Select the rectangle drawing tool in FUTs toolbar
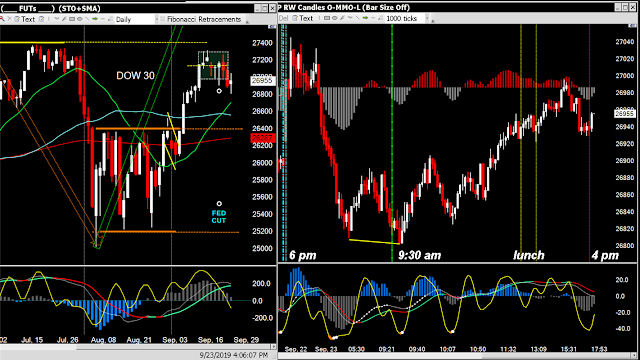 72,19
